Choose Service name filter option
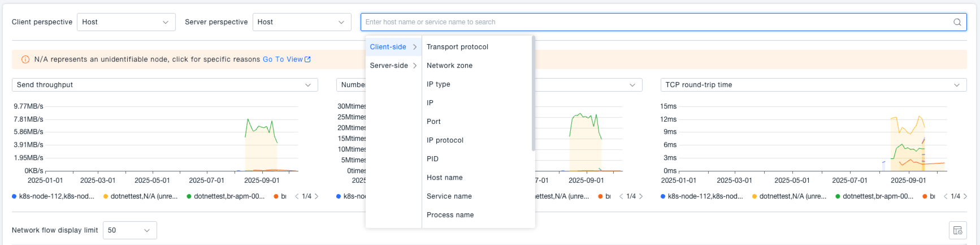Viewport: 980px width, 245px height. (449, 196)
